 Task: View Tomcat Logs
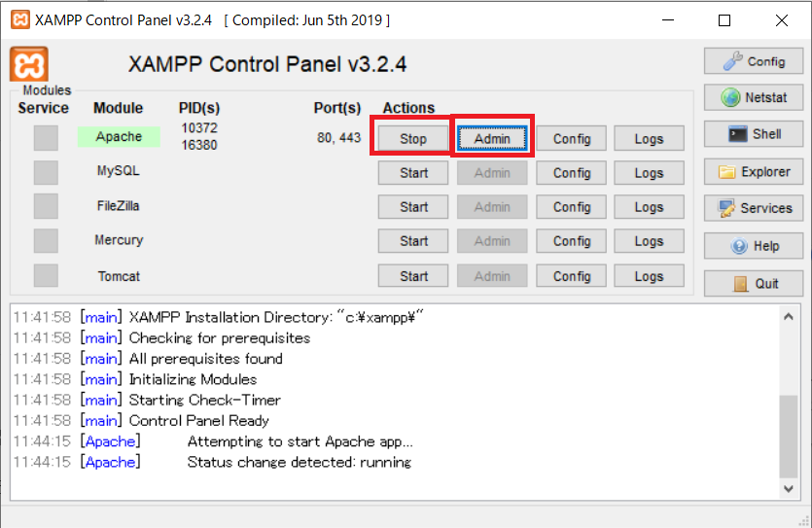tap(649, 276)
